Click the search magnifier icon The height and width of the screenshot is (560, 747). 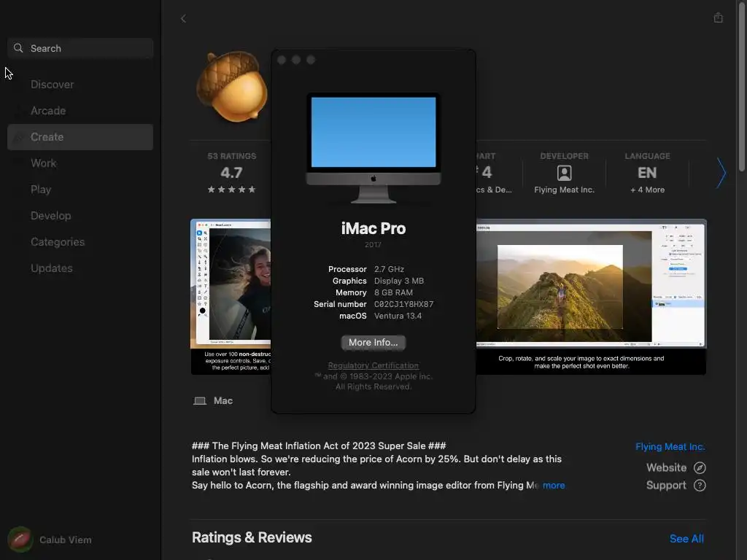[x=18, y=48]
